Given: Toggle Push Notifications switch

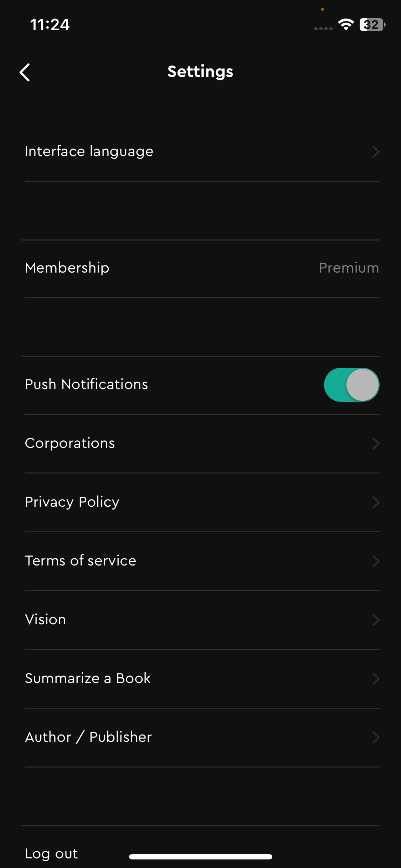Looking at the screenshot, I should [x=351, y=385].
